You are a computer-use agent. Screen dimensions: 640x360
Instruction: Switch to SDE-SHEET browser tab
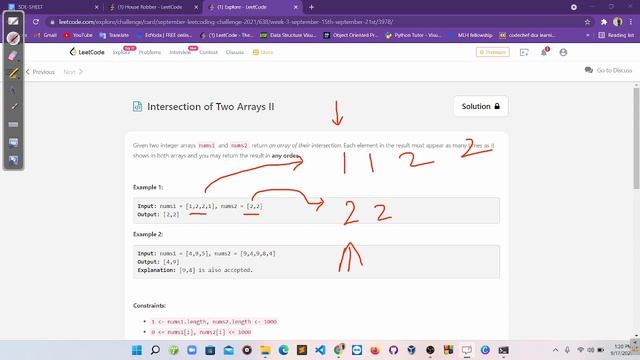coord(52,7)
